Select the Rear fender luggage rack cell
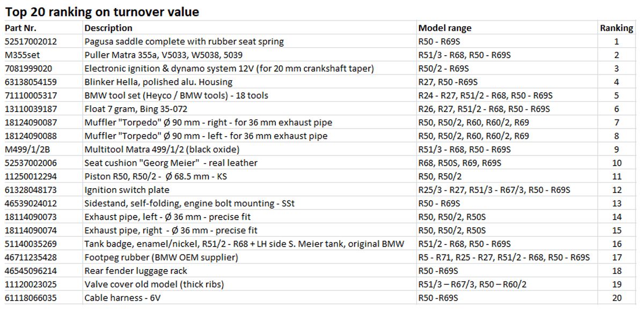 point(250,271)
